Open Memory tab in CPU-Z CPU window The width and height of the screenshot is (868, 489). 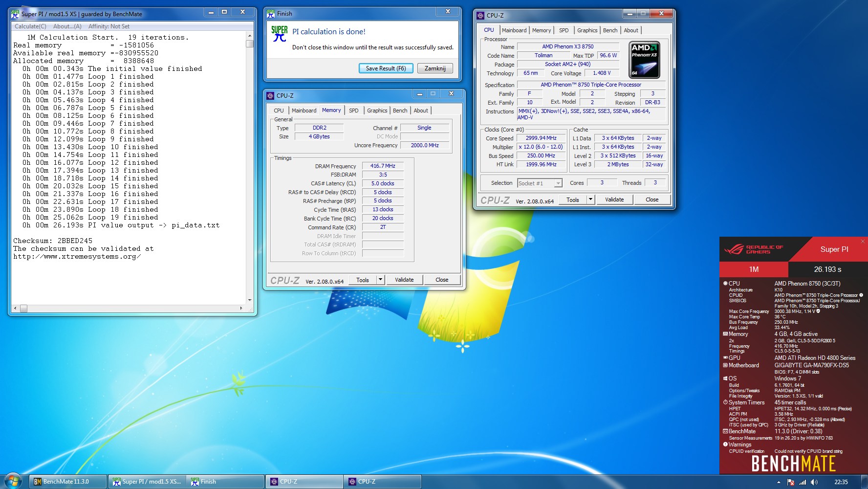pos(542,30)
